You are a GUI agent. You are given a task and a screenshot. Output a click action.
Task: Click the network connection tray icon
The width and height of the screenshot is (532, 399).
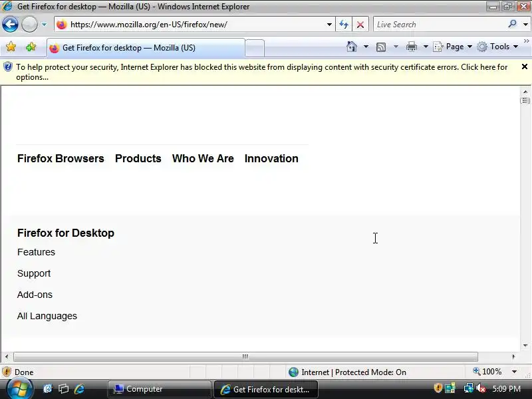pos(468,388)
